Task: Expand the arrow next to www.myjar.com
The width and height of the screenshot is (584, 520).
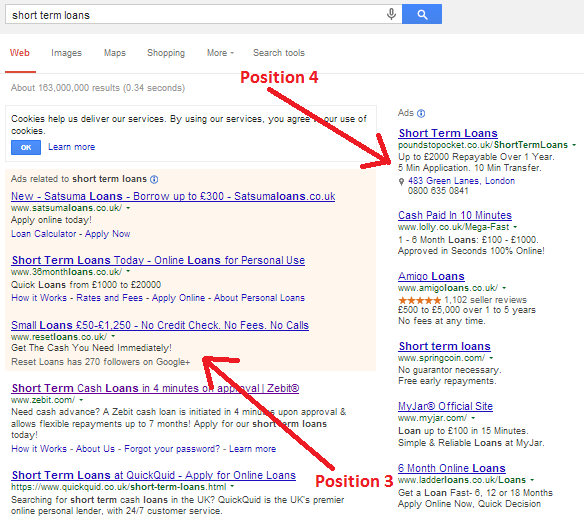Action: [473, 418]
